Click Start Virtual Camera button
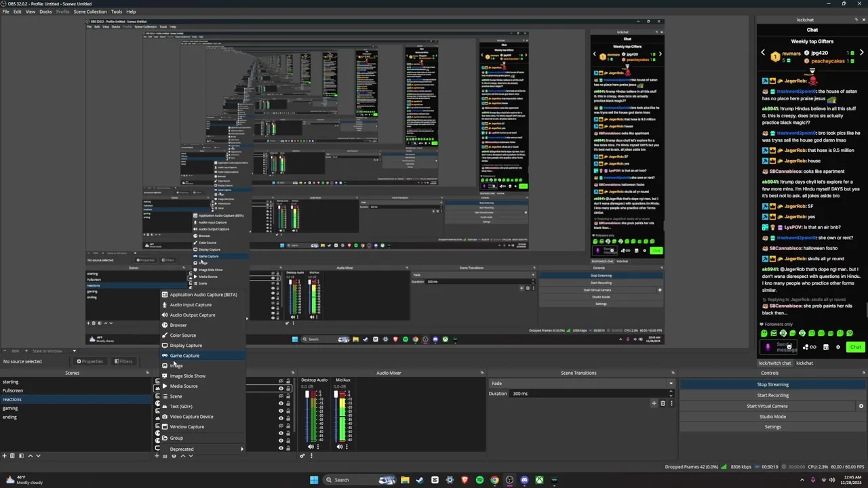The height and width of the screenshot is (488, 868). (767, 406)
